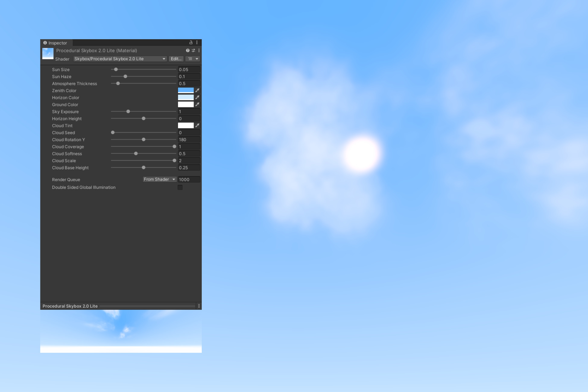This screenshot has height=392, width=588.
Task: Open the material help icon
Action: [x=188, y=50]
